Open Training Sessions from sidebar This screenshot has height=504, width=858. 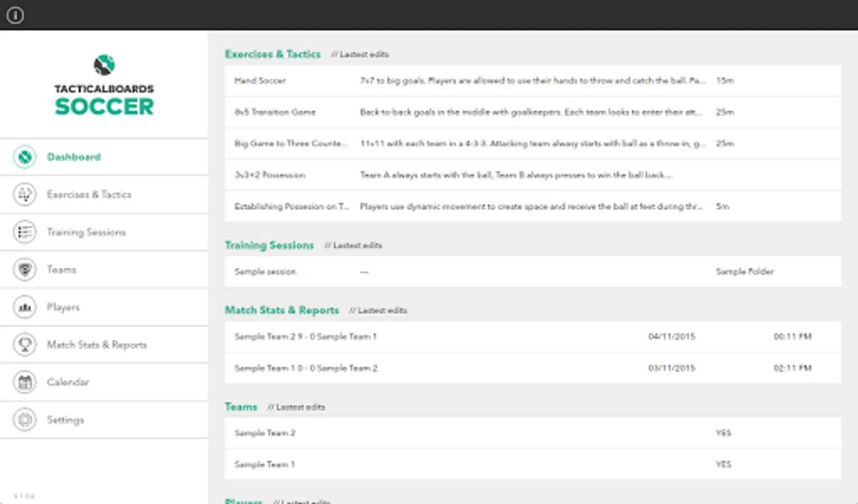pos(104,232)
